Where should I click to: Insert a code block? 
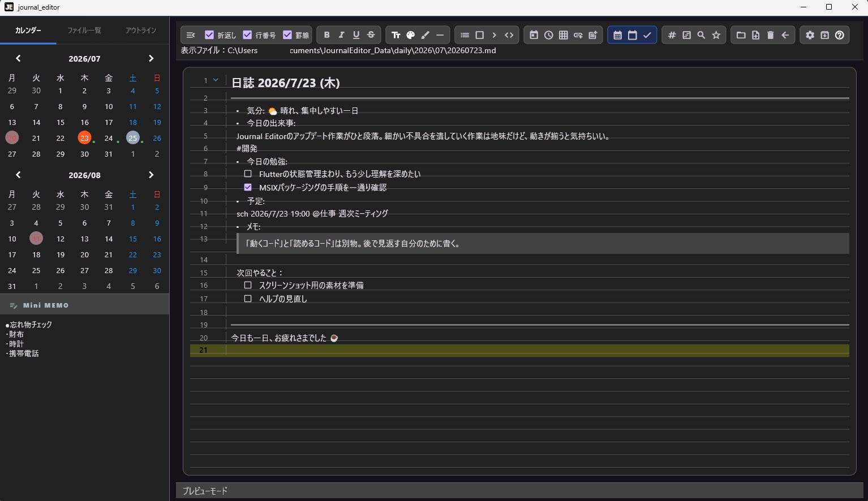click(509, 35)
